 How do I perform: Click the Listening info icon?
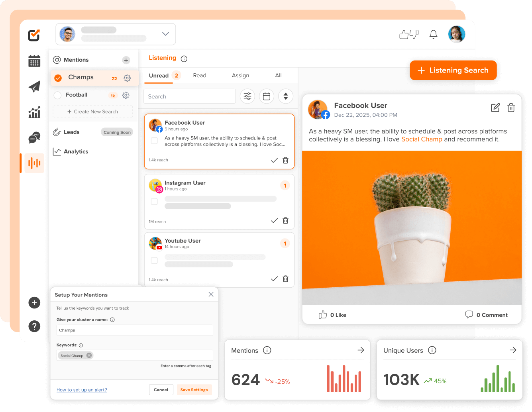pyautogui.click(x=184, y=59)
